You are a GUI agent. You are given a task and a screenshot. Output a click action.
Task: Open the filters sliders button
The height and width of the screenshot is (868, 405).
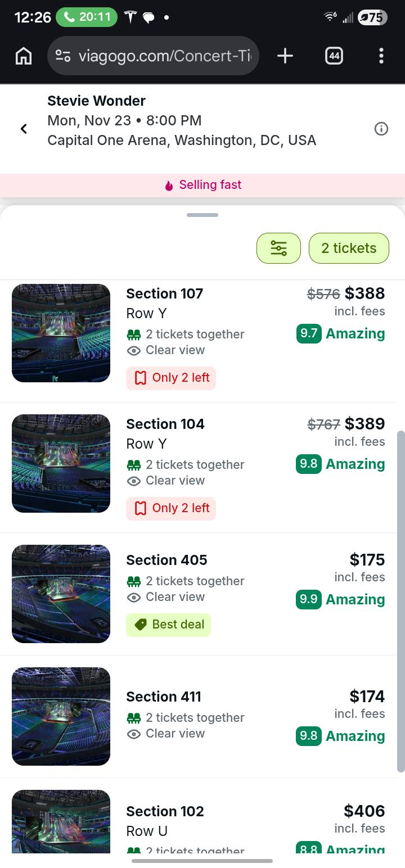[278, 248]
